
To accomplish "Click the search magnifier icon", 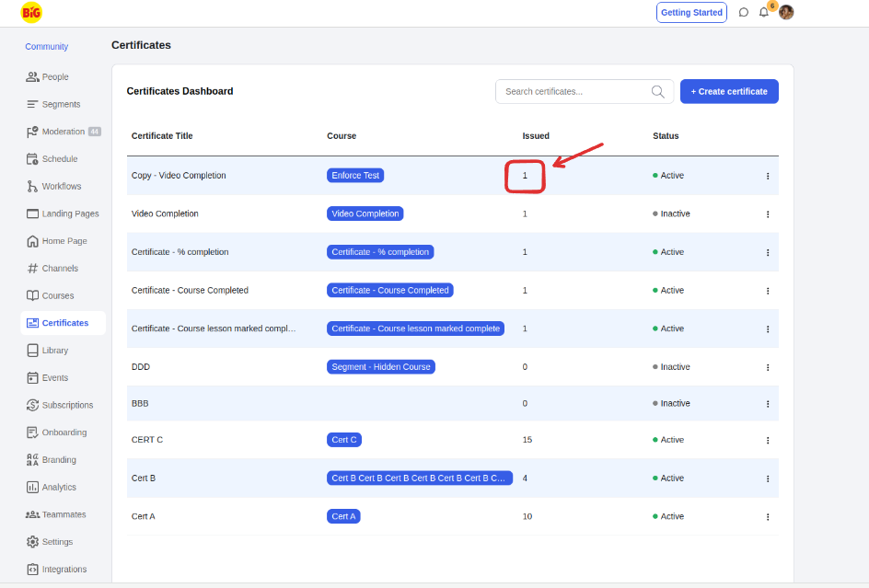I will click(x=658, y=91).
